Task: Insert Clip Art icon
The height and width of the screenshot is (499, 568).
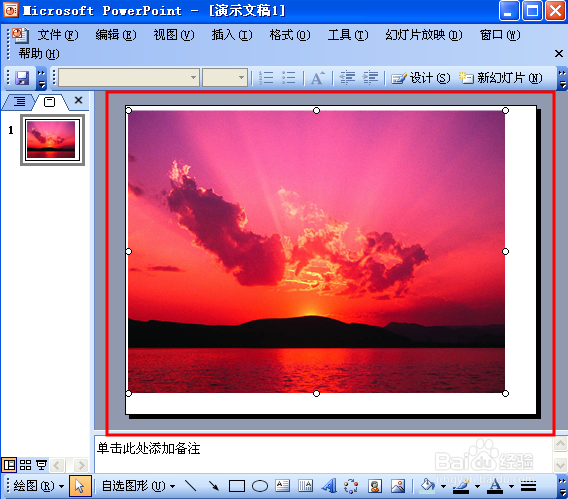Action: pyautogui.click(x=375, y=486)
